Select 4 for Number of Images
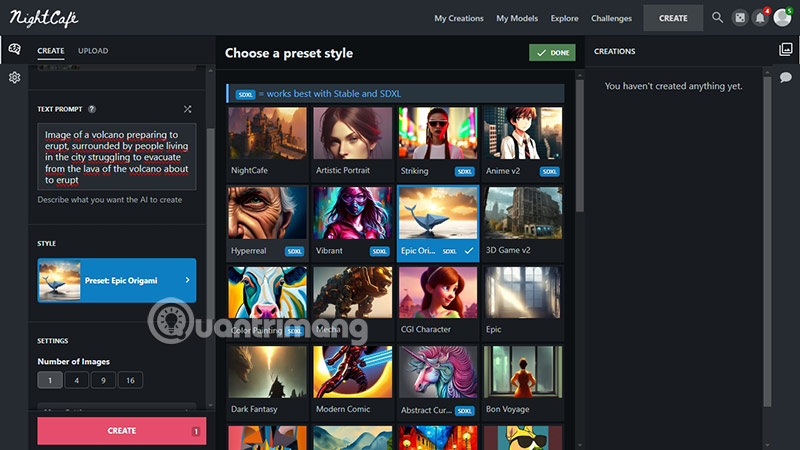 click(x=77, y=380)
